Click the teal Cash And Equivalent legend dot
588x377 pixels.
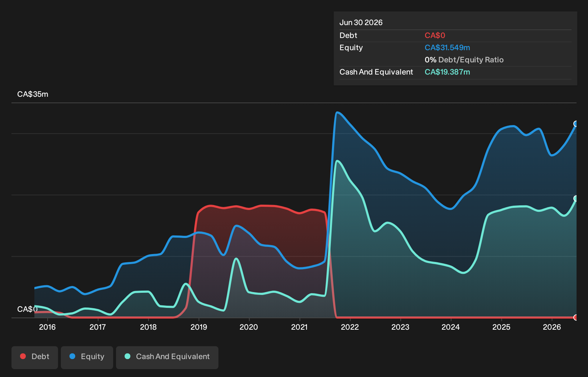click(x=127, y=356)
